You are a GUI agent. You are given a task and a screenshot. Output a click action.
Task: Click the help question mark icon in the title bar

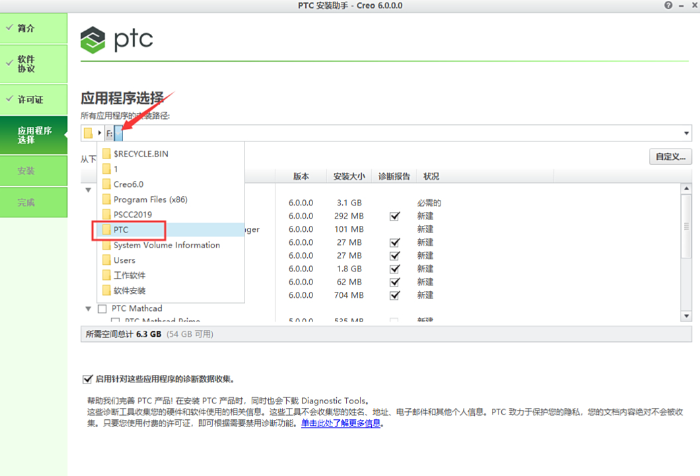[669, 6]
